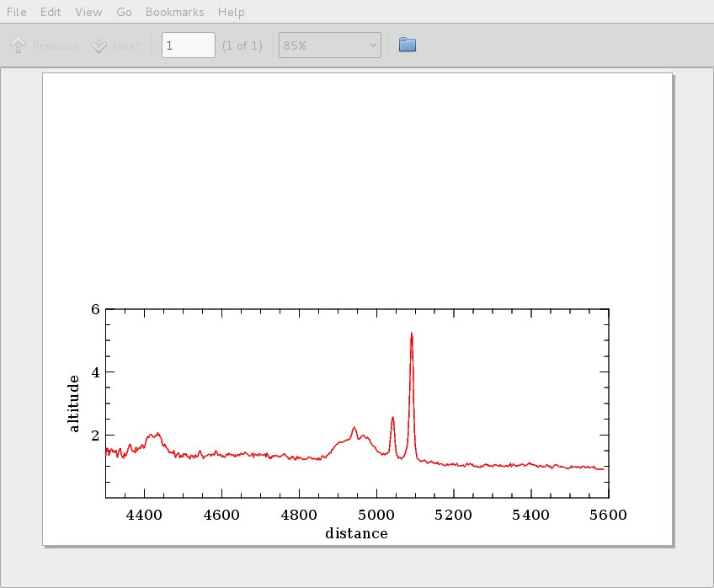Click the x-axis tick label 4600
Viewport: 714px width, 588px height.
[x=221, y=515]
